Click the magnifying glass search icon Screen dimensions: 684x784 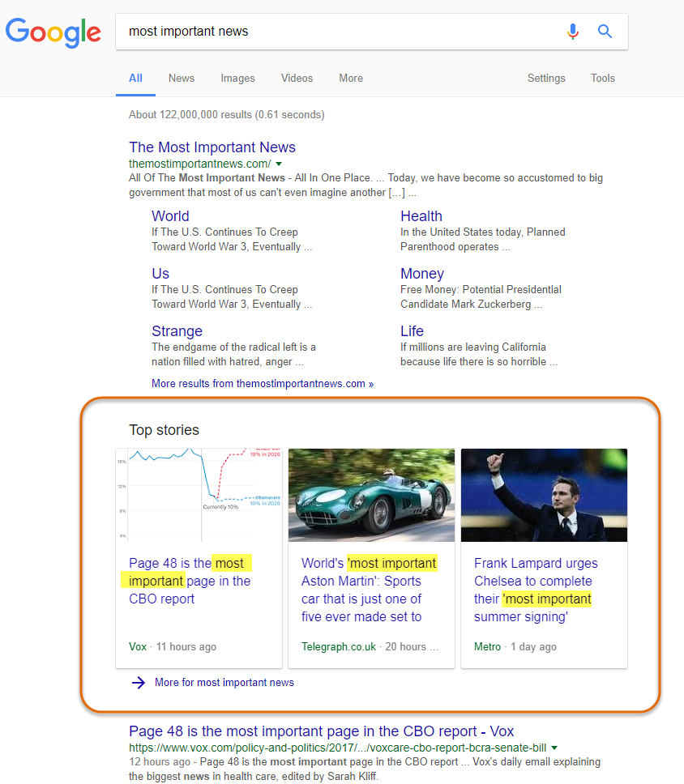coord(605,32)
